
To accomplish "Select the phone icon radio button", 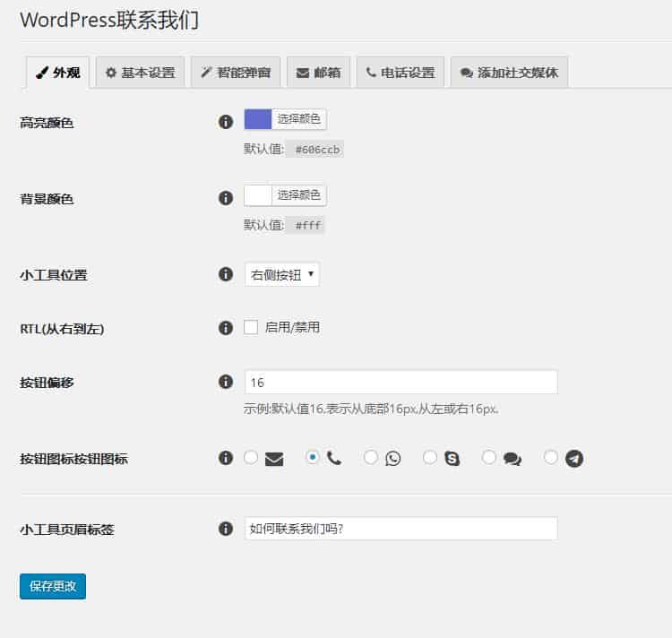I will click(x=313, y=457).
